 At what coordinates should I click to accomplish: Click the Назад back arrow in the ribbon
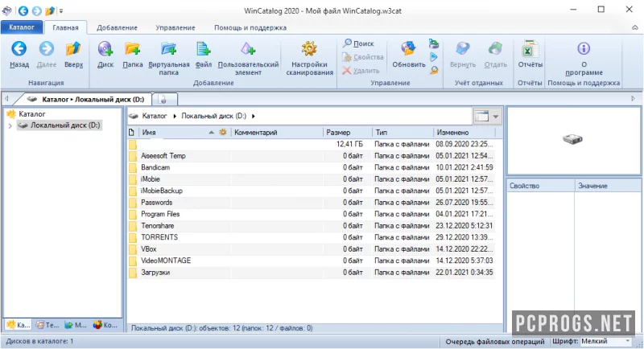(x=19, y=49)
